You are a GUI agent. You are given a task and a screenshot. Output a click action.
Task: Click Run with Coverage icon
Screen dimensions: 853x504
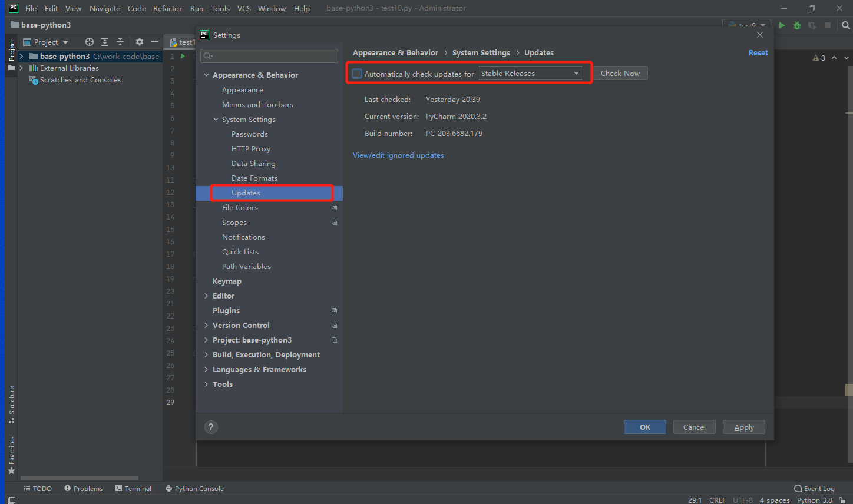pyautogui.click(x=812, y=25)
